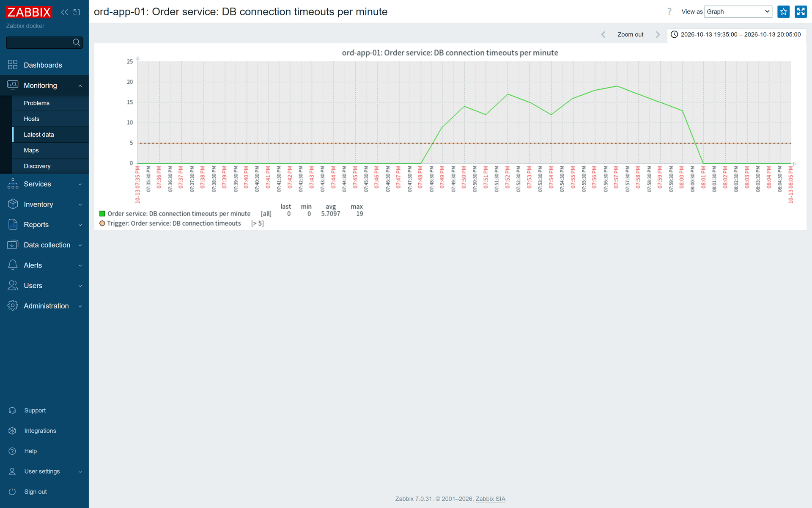Click the search magnifier icon
The image size is (812, 508).
pyautogui.click(x=77, y=42)
